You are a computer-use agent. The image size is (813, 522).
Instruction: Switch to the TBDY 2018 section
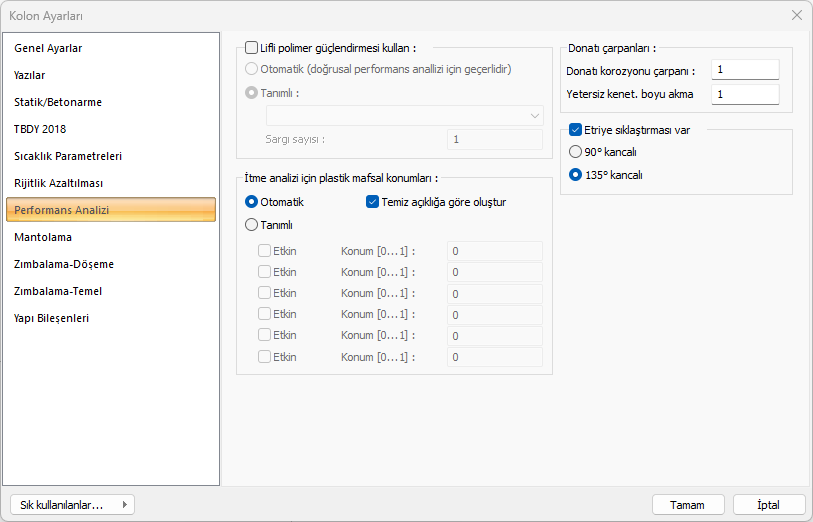click(40, 129)
